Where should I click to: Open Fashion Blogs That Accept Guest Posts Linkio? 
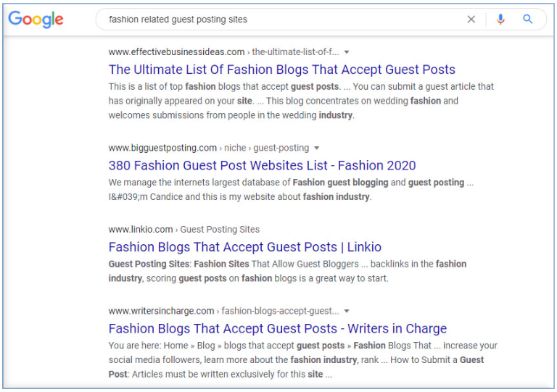tap(245, 247)
